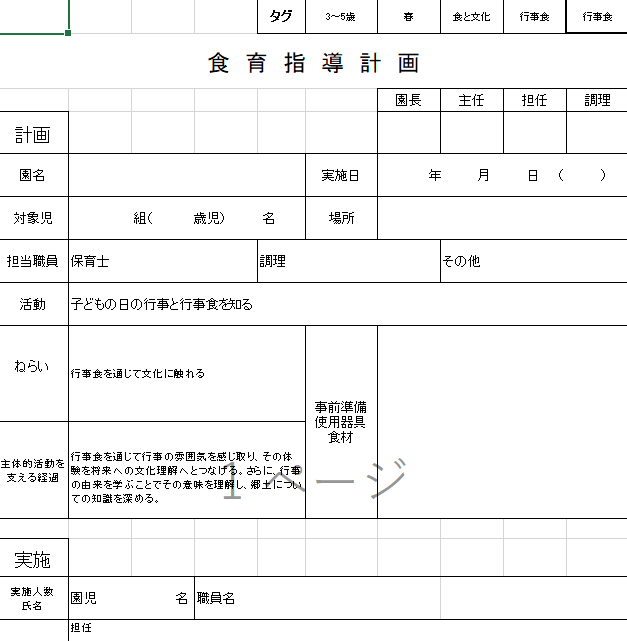Select the ねらい label cell
The image size is (627, 641).
click(x=34, y=374)
